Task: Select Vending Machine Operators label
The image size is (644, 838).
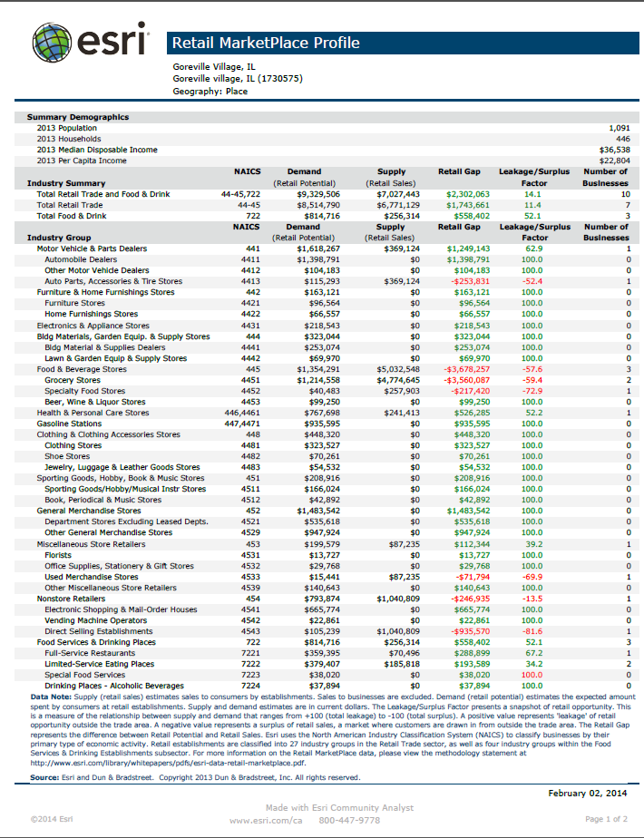Action: [x=95, y=621]
